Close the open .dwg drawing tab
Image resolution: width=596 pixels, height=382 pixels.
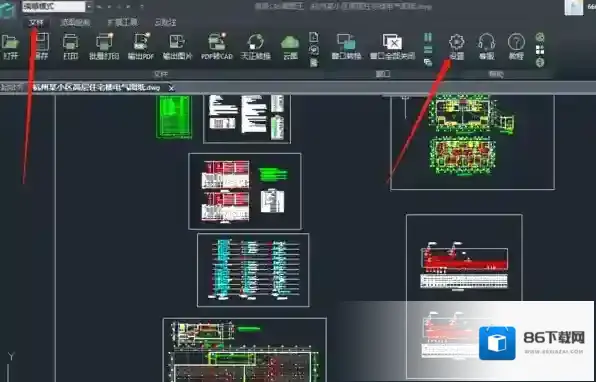tap(171, 88)
